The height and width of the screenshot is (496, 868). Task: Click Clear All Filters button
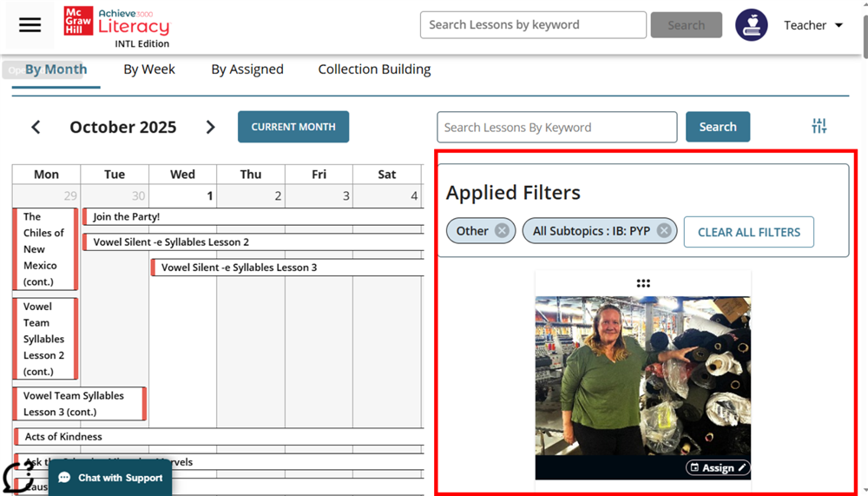748,232
